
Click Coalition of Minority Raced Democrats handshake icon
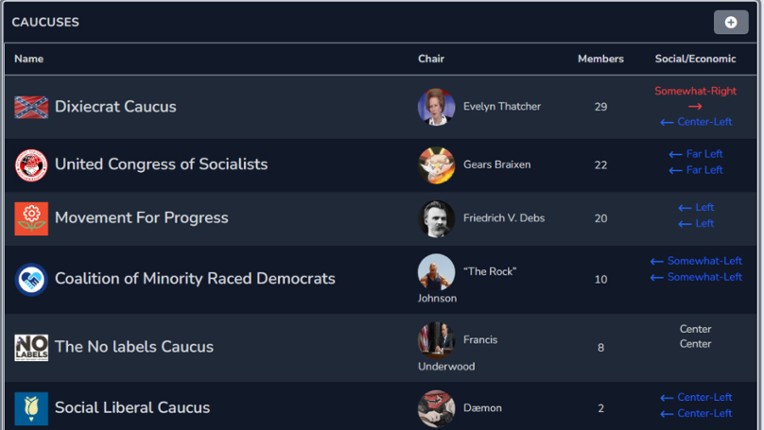[x=31, y=279]
